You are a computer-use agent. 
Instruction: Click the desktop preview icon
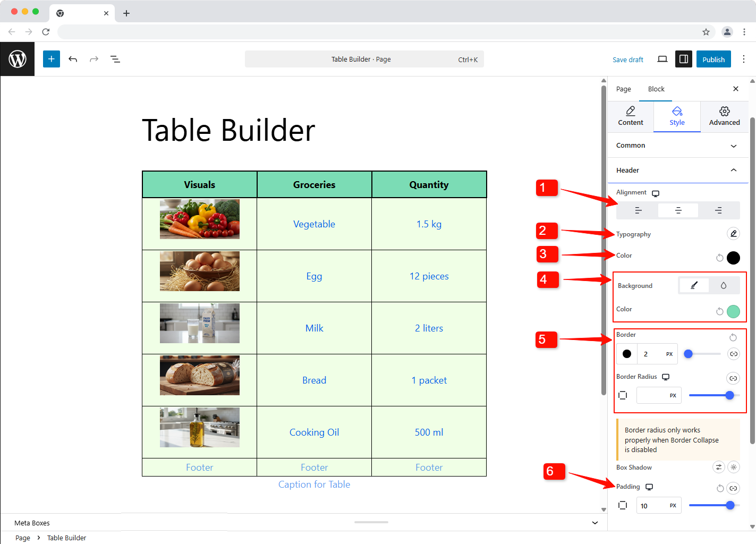point(662,59)
